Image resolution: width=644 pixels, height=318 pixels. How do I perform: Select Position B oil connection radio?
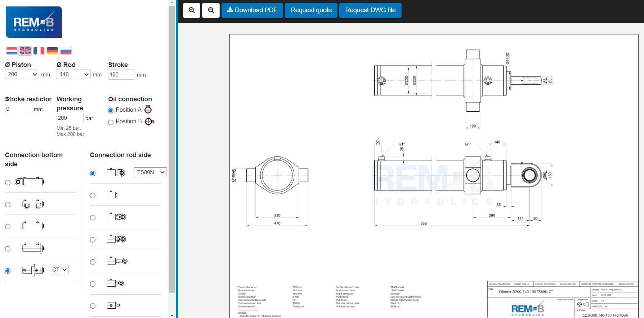(x=111, y=122)
